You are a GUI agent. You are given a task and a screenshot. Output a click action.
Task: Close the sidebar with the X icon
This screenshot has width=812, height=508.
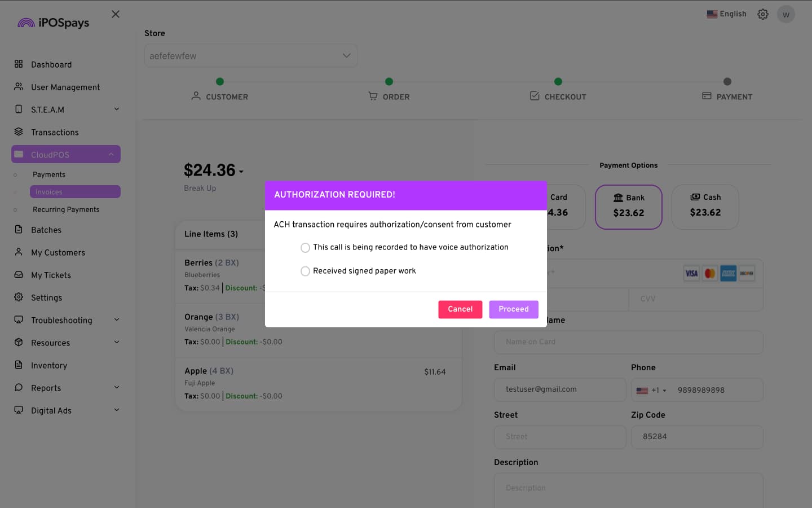[x=116, y=14]
